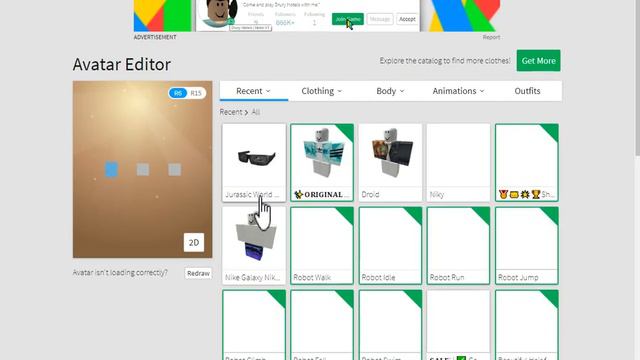The width and height of the screenshot is (640, 360).
Task: Select the Robot Idle animation card
Action: (x=390, y=245)
